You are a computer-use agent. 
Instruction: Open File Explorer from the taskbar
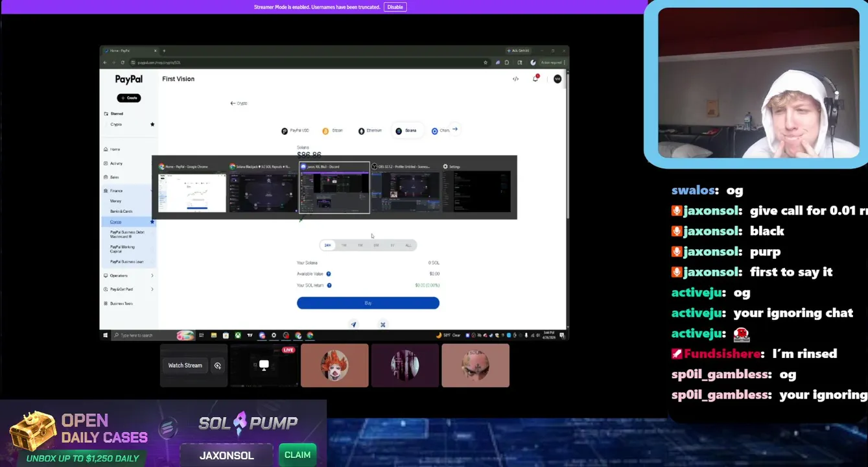coord(213,335)
